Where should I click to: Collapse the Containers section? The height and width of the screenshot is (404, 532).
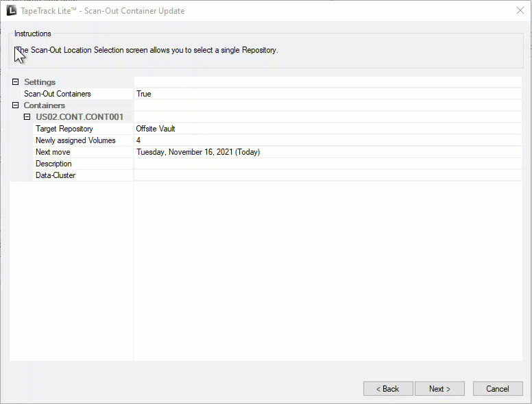(x=15, y=105)
